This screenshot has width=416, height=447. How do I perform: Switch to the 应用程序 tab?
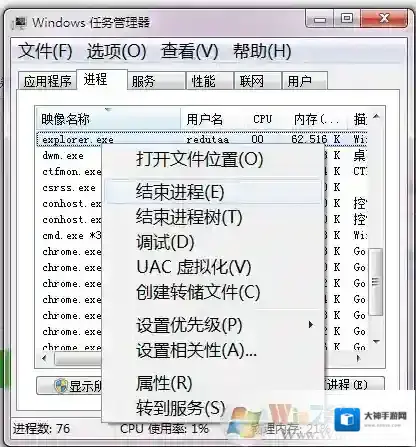click(47, 81)
